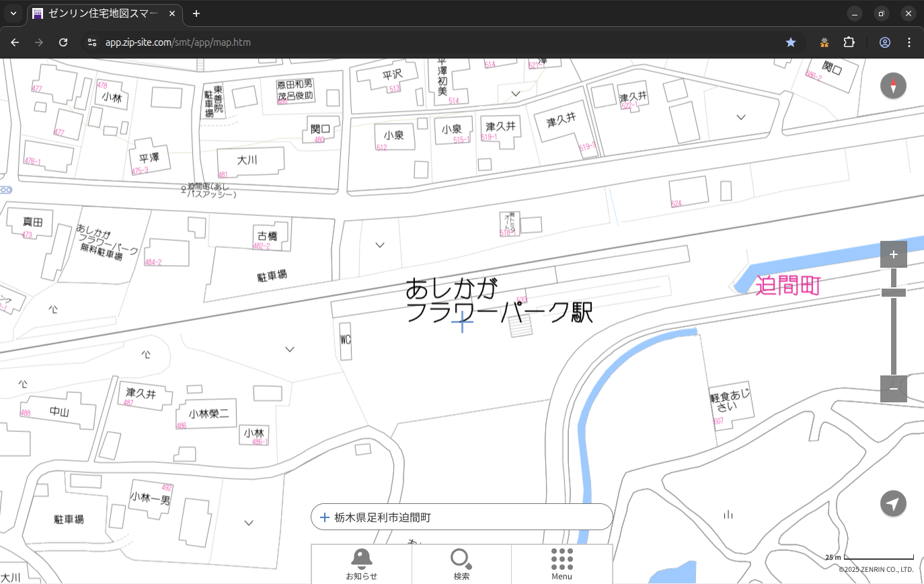Open Chrome three-dot menu
This screenshot has height=584, width=924.
909,42
